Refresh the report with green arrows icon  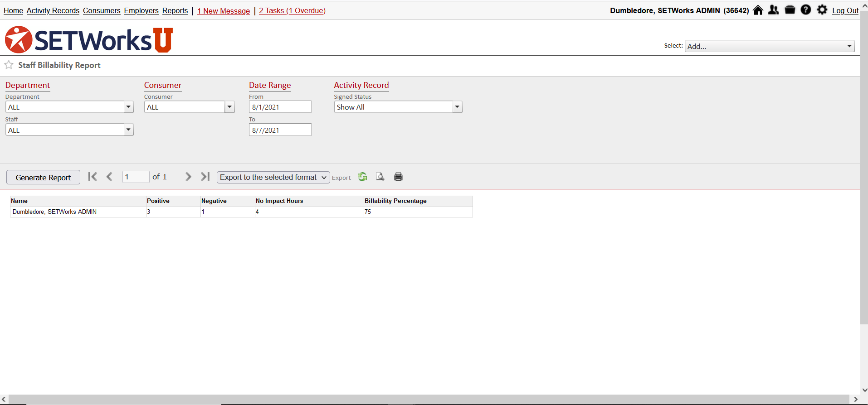pyautogui.click(x=362, y=177)
